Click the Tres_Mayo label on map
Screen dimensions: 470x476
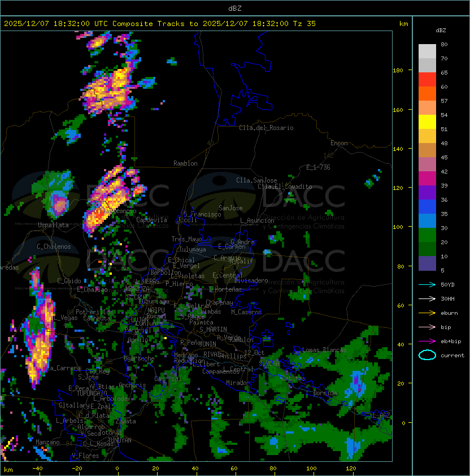click(186, 239)
